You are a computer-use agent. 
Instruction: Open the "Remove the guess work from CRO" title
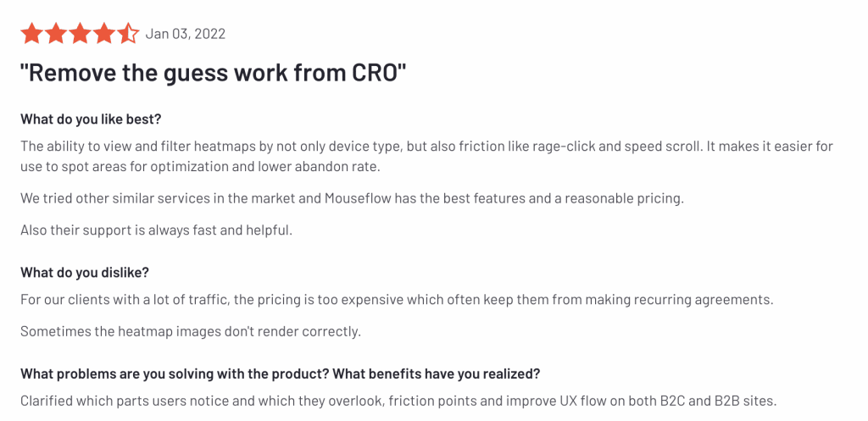[214, 73]
